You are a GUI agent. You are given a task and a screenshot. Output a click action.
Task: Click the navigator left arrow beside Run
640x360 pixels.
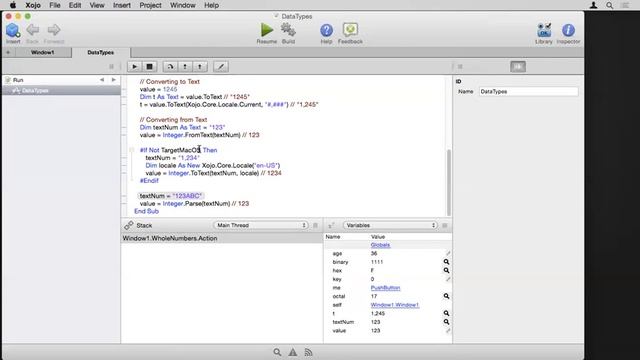tap(102, 80)
